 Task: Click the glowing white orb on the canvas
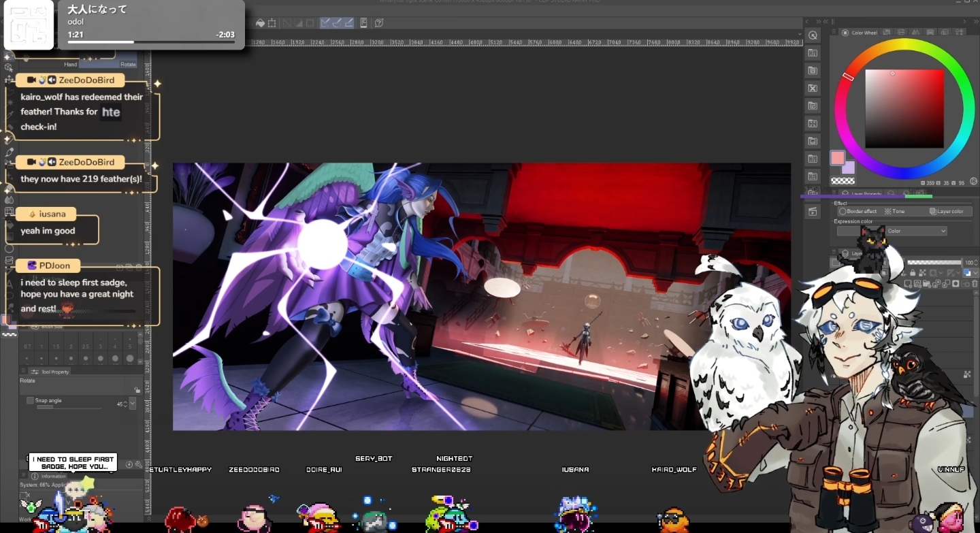click(323, 244)
